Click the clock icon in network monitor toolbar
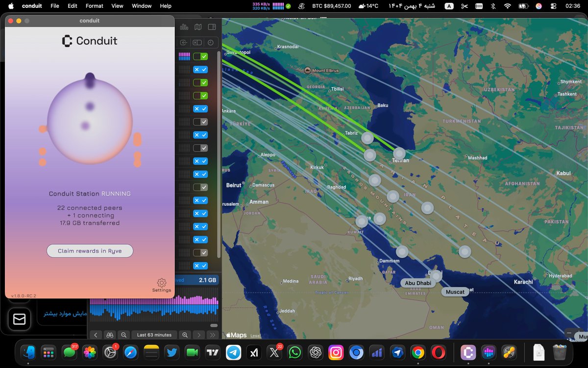The width and height of the screenshot is (588, 368). pos(211,43)
